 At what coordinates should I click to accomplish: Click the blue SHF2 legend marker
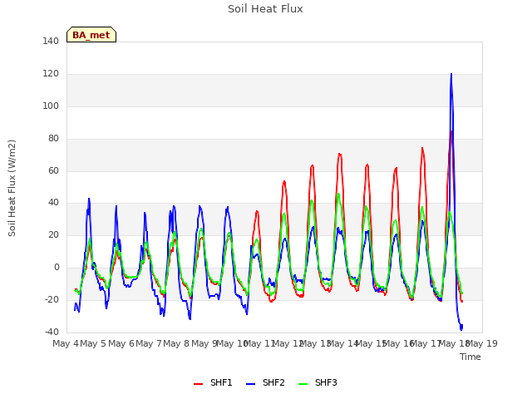pos(250,384)
